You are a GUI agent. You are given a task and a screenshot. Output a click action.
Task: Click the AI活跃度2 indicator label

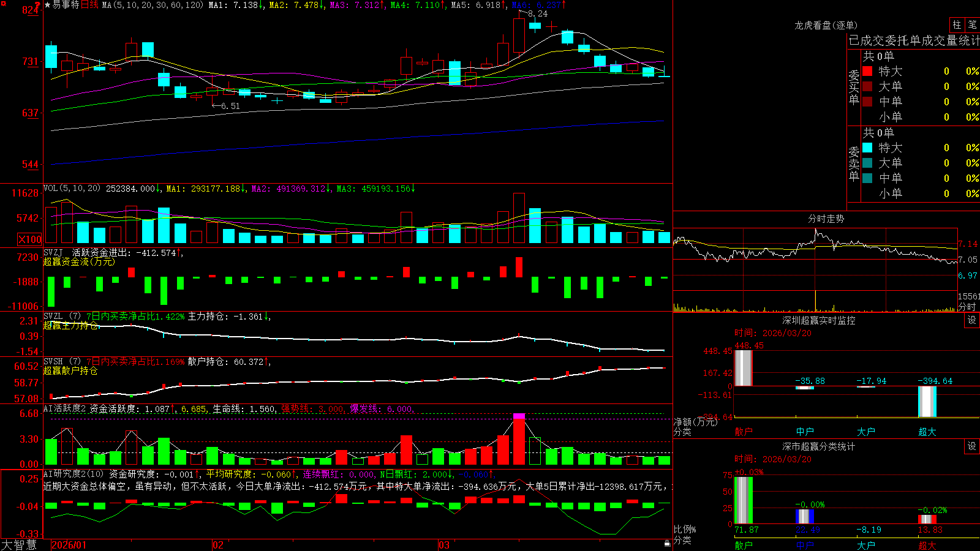[x=65, y=409]
